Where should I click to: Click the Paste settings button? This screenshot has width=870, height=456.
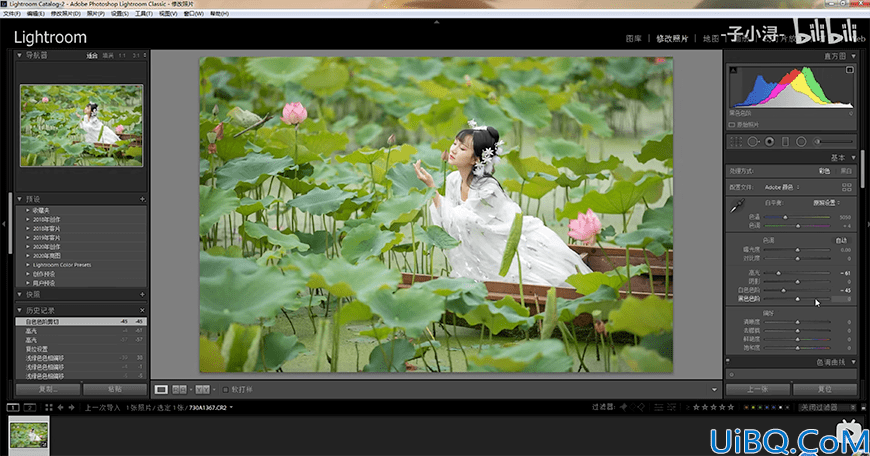coord(115,389)
